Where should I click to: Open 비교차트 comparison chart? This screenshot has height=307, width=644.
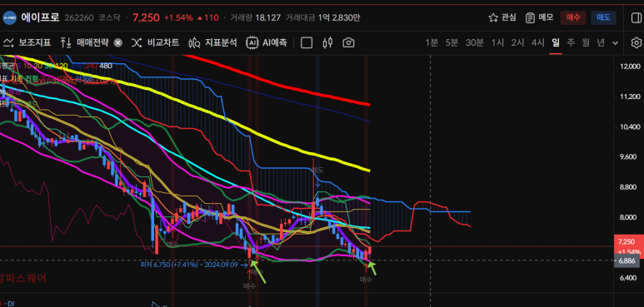tap(155, 42)
